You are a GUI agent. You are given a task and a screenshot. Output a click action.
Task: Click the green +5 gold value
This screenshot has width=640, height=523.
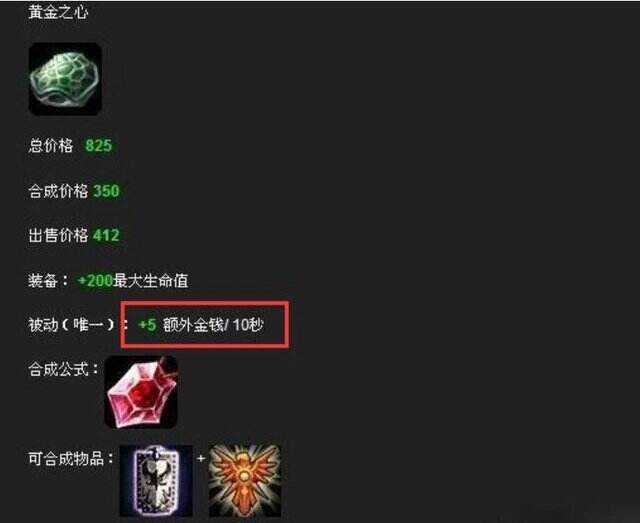coord(147,325)
